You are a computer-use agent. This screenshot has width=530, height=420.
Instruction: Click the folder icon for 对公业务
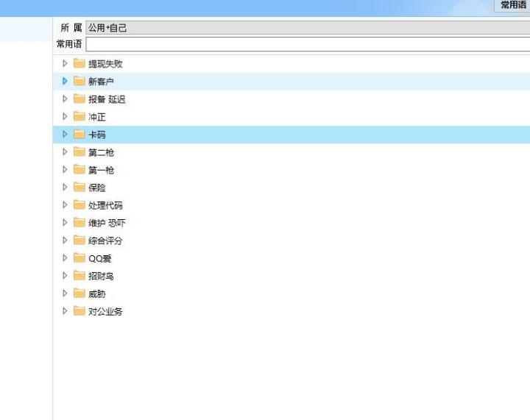(79, 311)
